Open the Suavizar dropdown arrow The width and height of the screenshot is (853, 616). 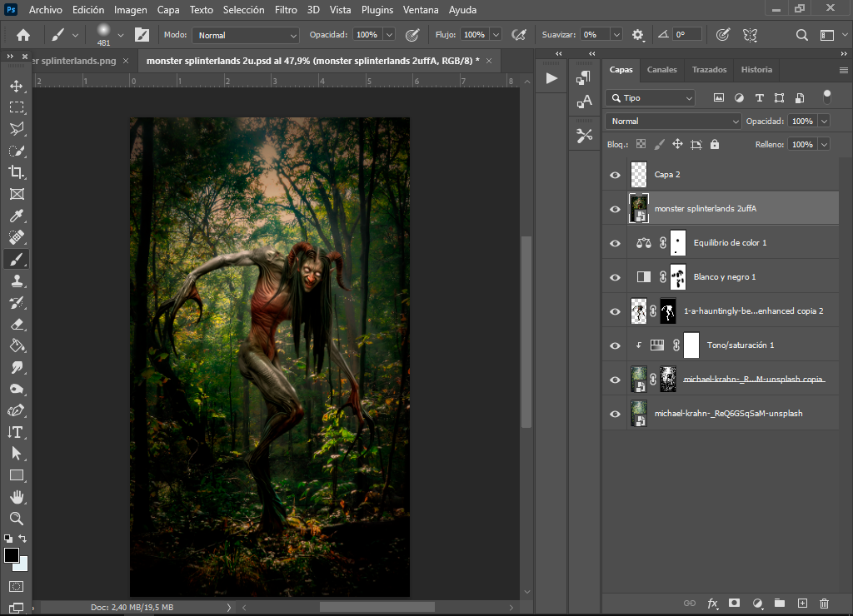pos(616,35)
